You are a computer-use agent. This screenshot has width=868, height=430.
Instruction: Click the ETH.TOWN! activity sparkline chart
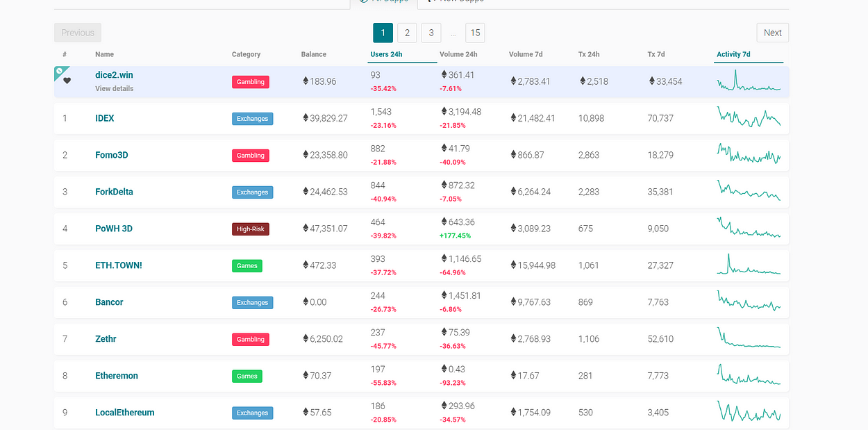point(749,265)
